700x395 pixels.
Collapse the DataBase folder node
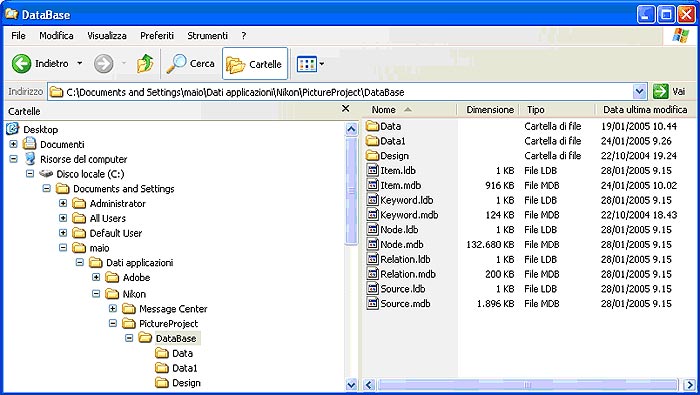[129, 338]
